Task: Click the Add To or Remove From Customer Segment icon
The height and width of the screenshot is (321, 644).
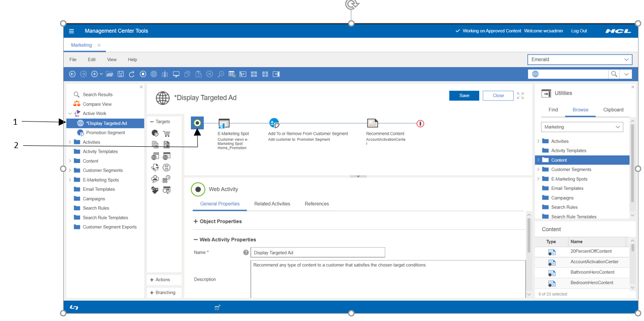Action: pyautogui.click(x=274, y=123)
